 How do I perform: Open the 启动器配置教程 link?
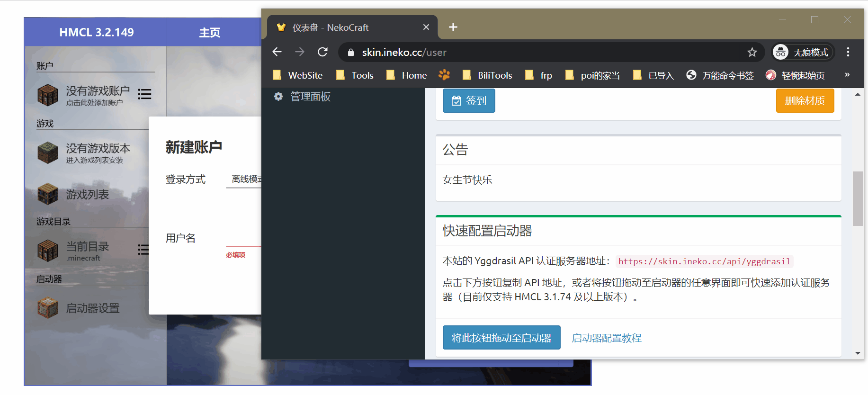point(606,338)
